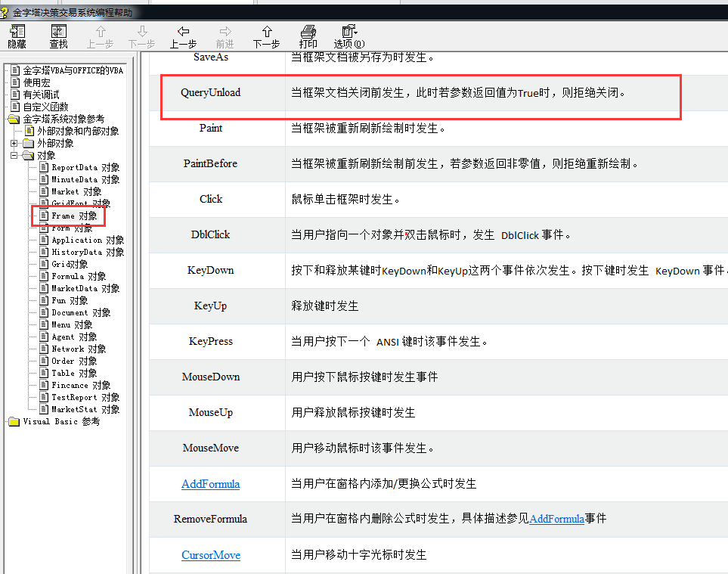Click the enabled up-arrow 下一步 icon

[266, 31]
